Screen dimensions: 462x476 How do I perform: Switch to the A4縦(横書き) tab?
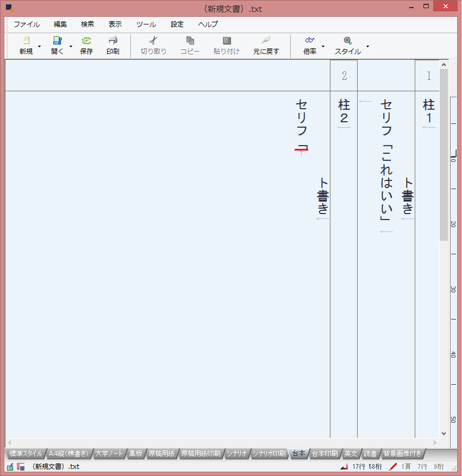pyautogui.click(x=68, y=454)
